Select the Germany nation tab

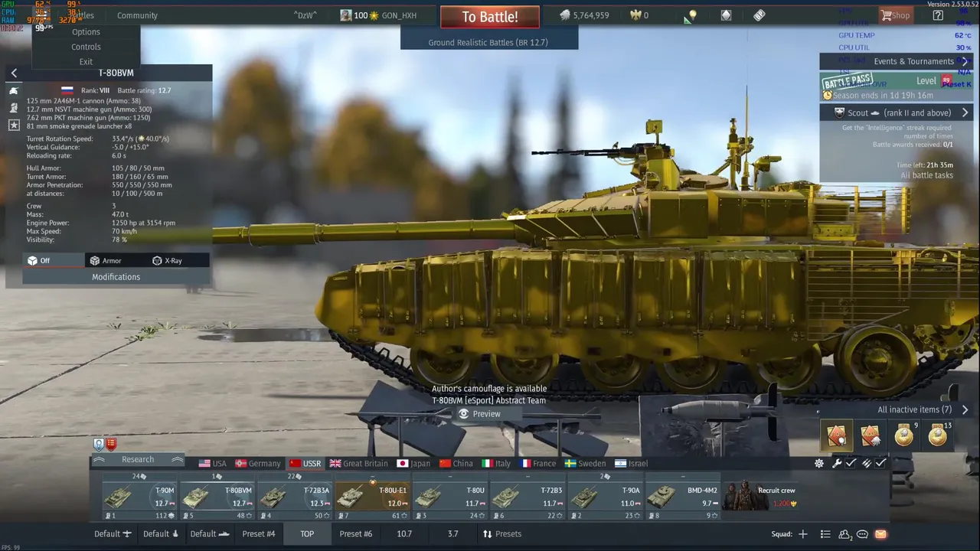pos(258,463)
